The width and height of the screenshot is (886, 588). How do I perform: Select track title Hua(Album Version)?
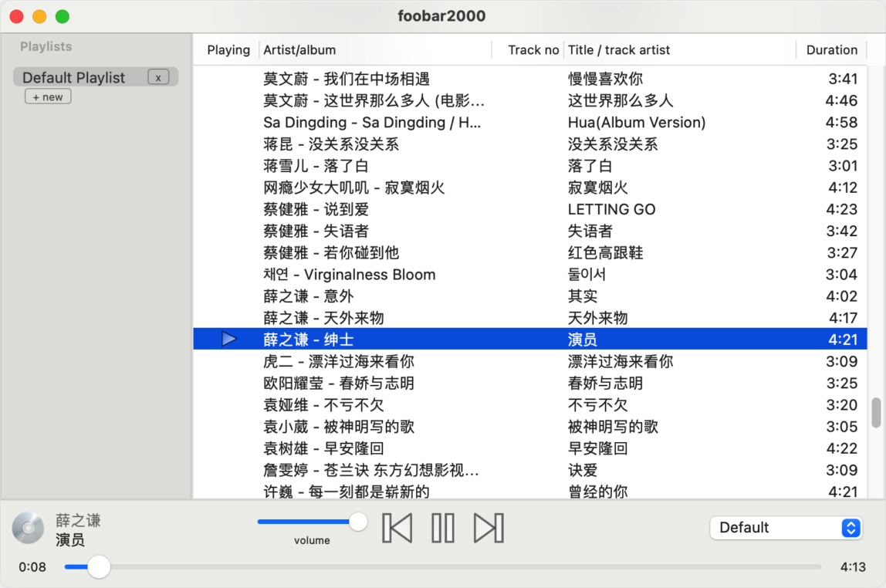pos(637,122)
